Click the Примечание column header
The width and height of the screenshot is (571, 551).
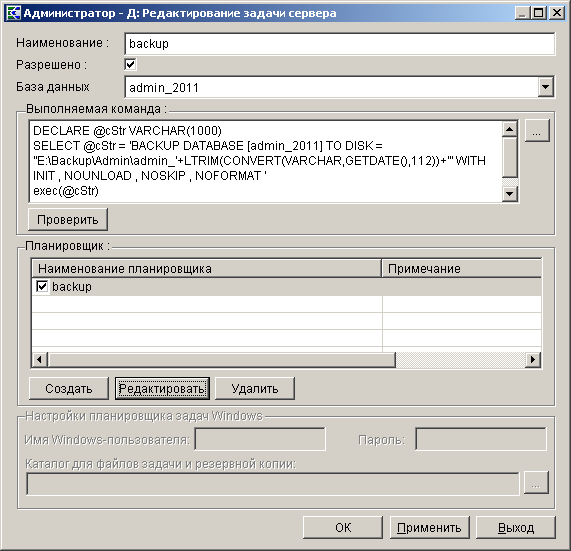coord(461,268)
